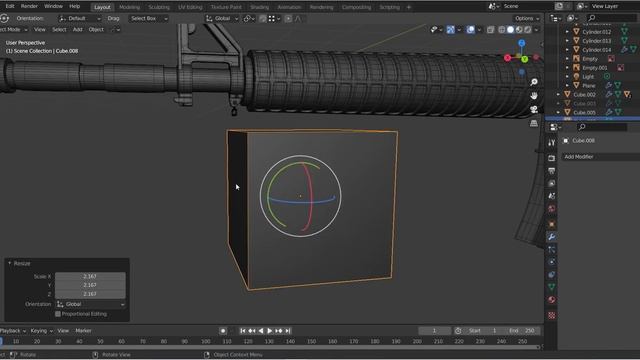The image size is (640, 360).
Task: Play the animation forward
Action: click(x=269, y=331)
